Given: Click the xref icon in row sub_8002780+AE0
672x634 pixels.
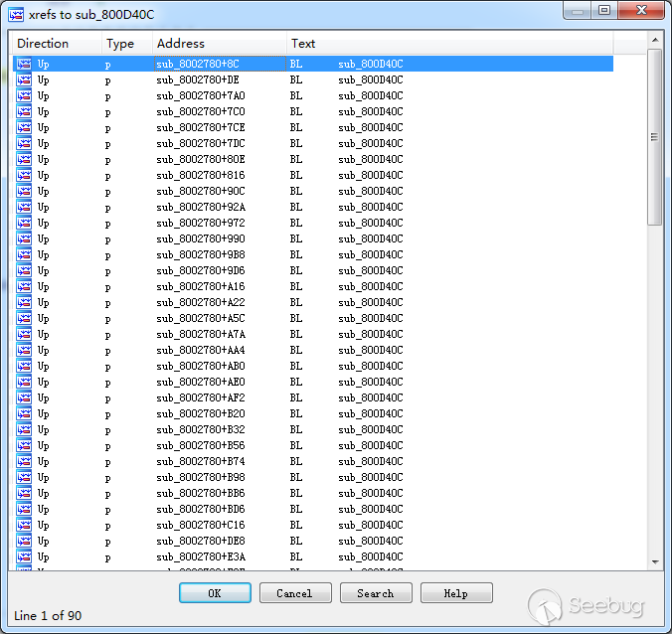Looking at the screenshot, I should point(24,382).
